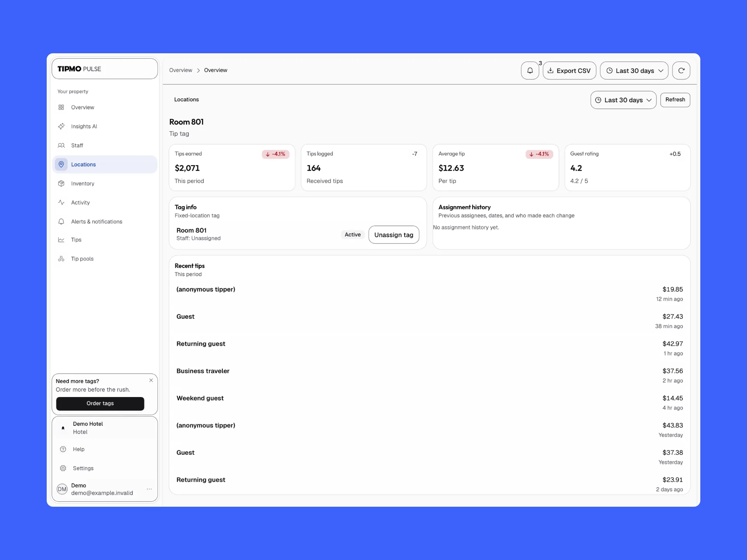Click the Overview grid icon in sidebar

(x=61, y=107)
